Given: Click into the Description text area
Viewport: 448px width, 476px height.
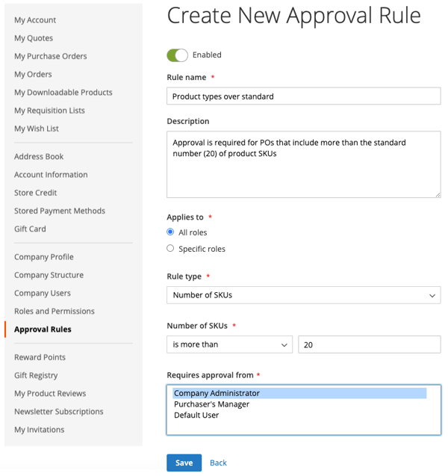Looking at the screenshot, I should [303, 164].
